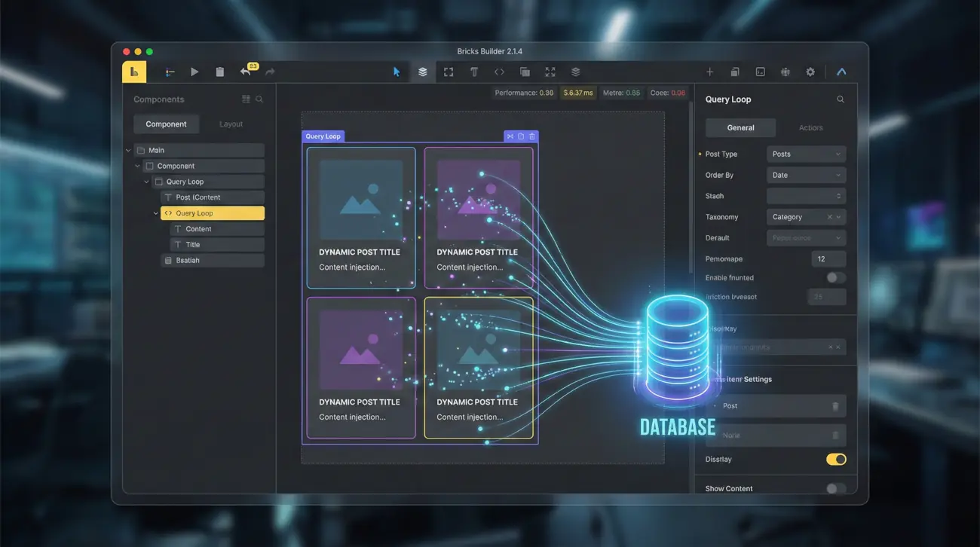Viewport: 980px width, 547px height.
Task: Enable the Show Content toggle
Action: (x=835, y=489)
